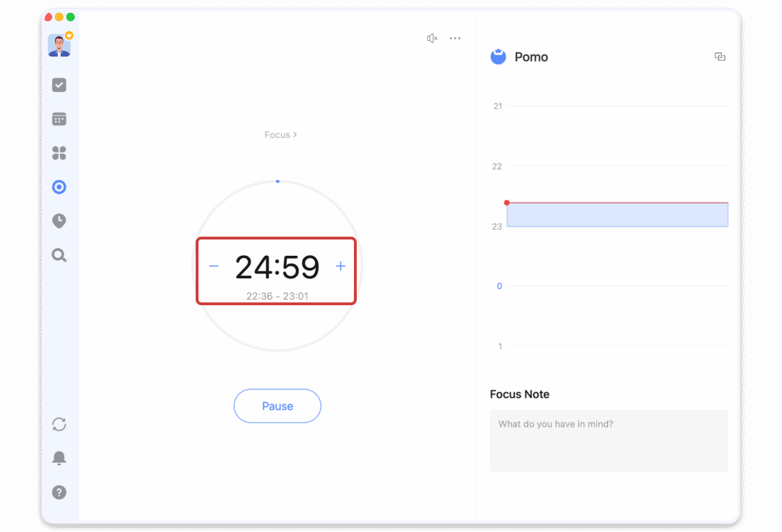Click the Search magnifier icon
The width and height of the screenshot is (782, 532).
pos(59,255)
